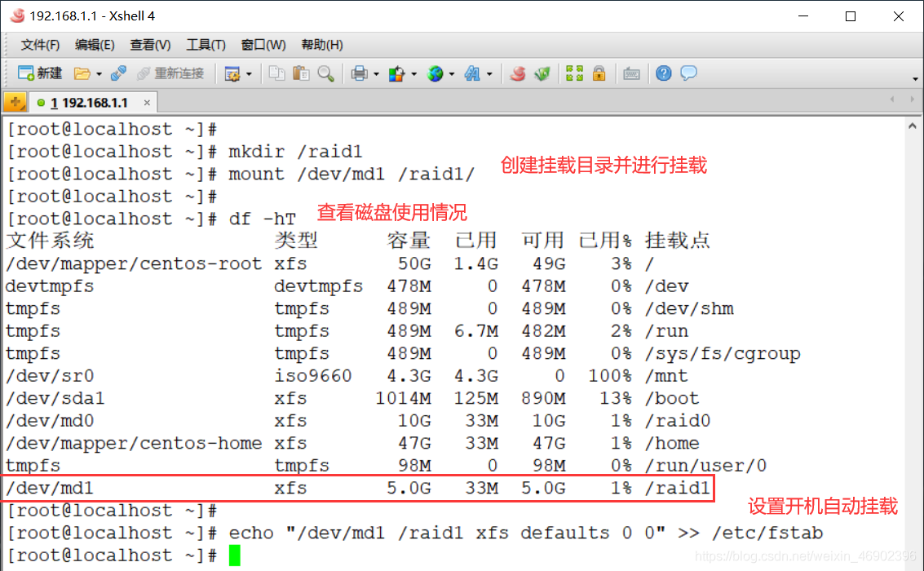The width and height of the screenshot is (924, 571).
Task: Click the '100%' usage value
Action: [610, 375]
